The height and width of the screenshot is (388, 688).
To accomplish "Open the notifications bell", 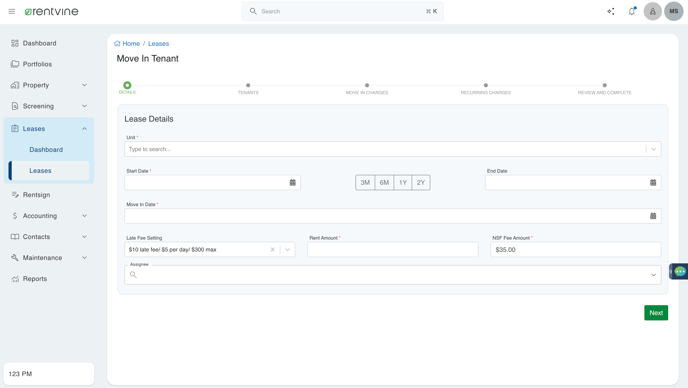I will click(x=632, y=11).
